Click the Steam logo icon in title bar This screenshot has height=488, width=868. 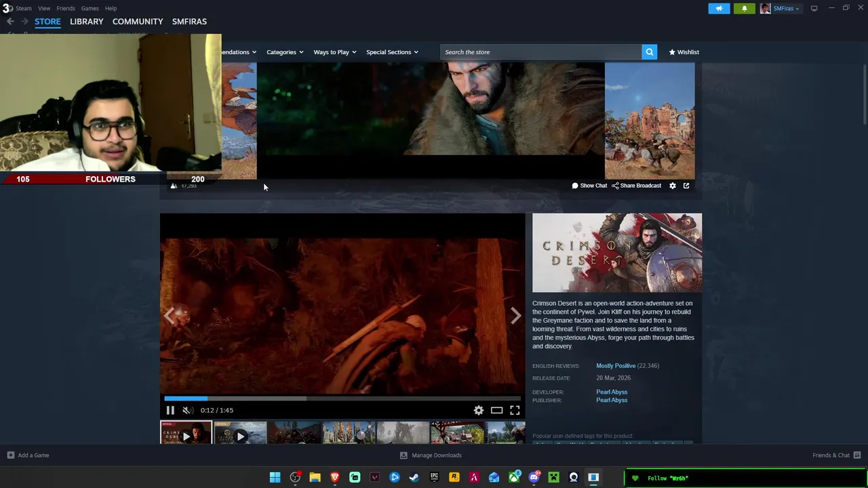click(7, 8)
